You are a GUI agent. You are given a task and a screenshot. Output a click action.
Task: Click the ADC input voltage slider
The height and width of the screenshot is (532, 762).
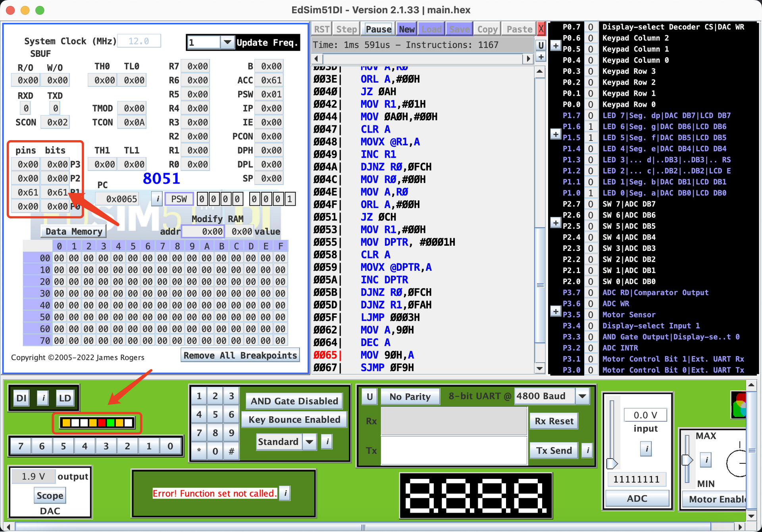click(612, 463)
